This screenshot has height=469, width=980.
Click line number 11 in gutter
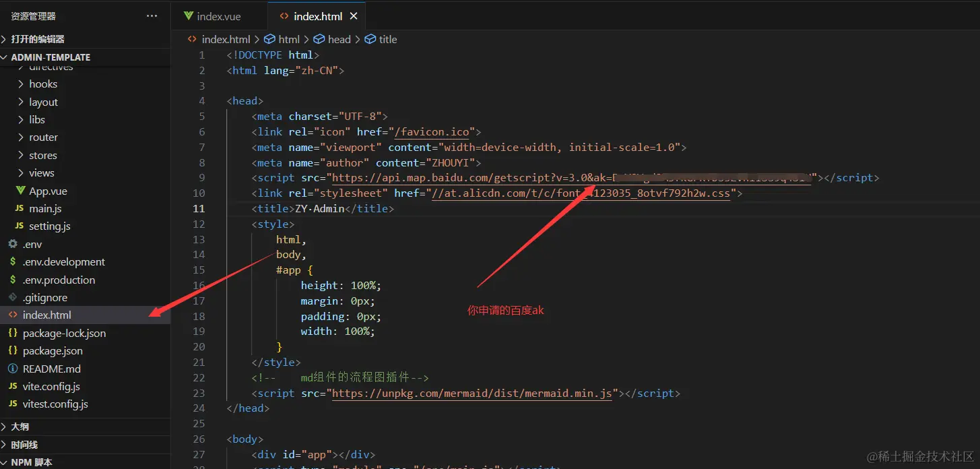pyautogui.click(x=199, y=209)
